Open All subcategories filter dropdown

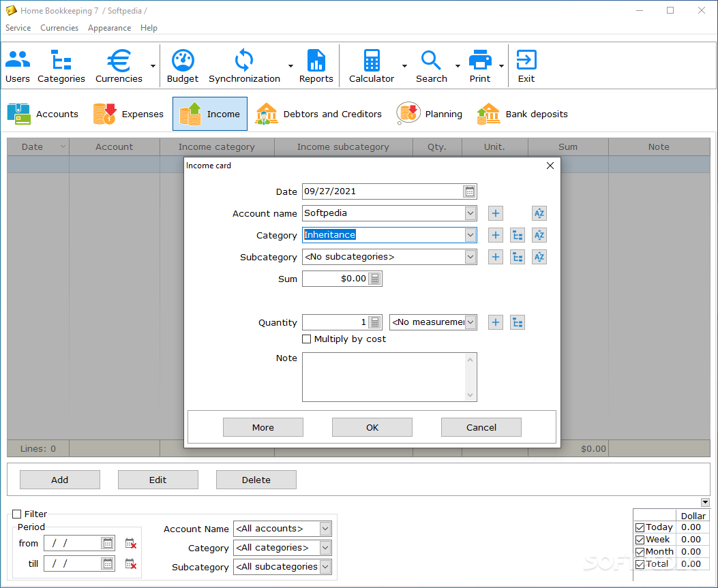325,567
